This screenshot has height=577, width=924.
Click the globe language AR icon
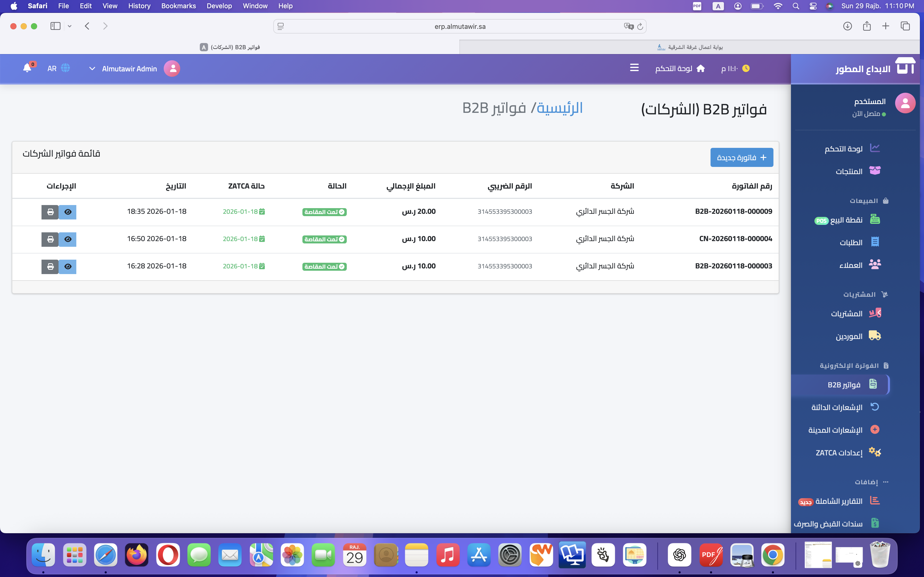click(x=65, y=68)
